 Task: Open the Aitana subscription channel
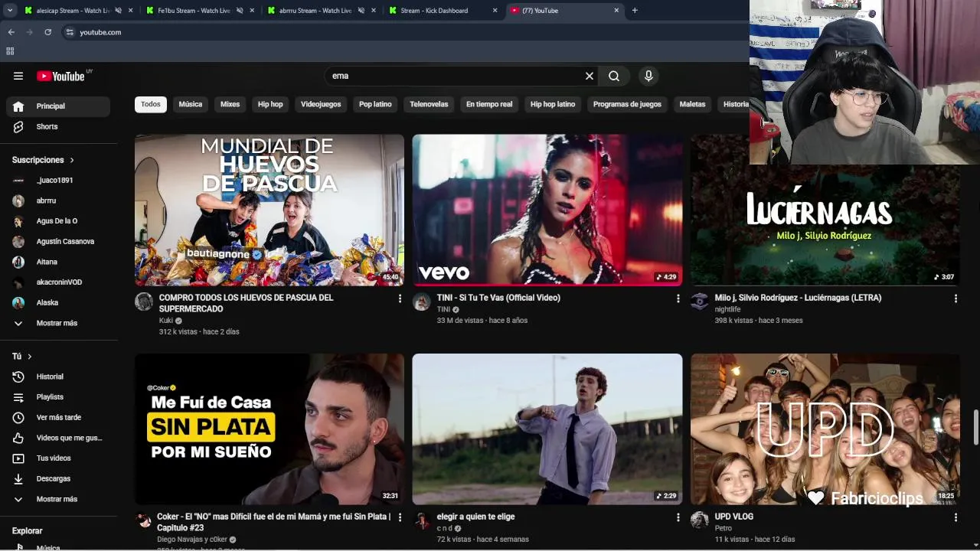58,262
